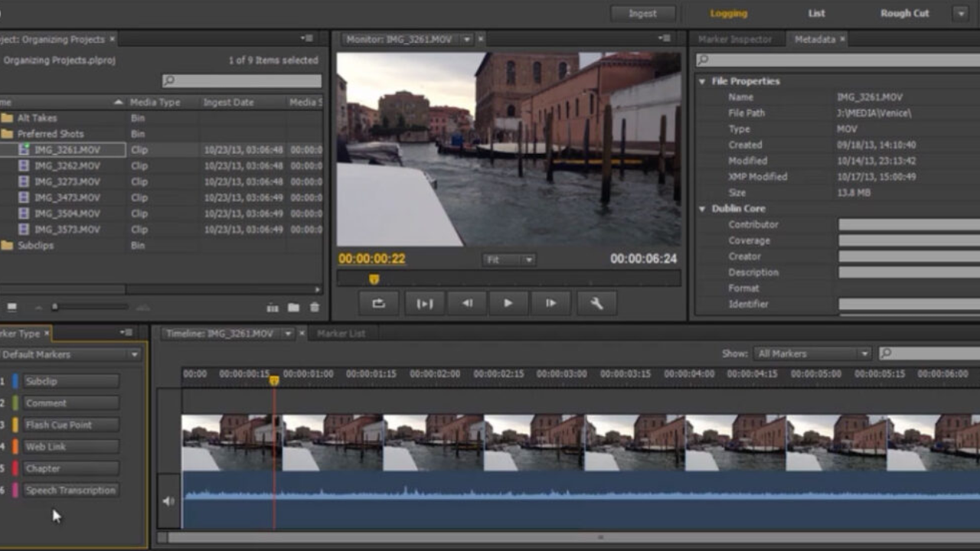This screenshot has width=980, height=551.
Task: Open the Fit zoom level dropdown
Action: pyautogui.click(x=508, y=260)
